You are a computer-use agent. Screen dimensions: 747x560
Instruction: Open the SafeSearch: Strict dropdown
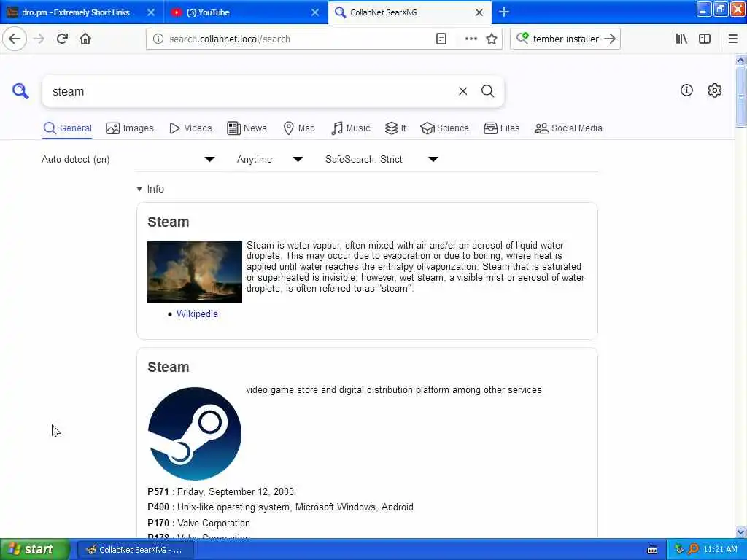coord(382,159)
